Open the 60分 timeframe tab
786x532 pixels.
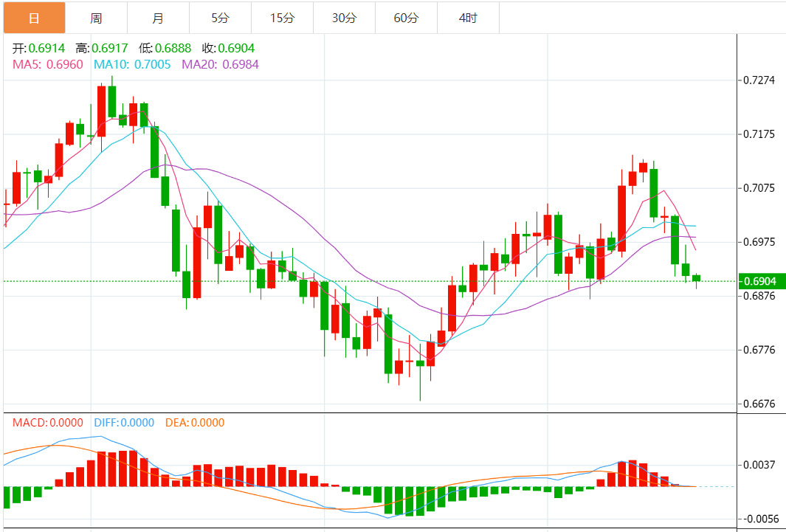point(406,18)
